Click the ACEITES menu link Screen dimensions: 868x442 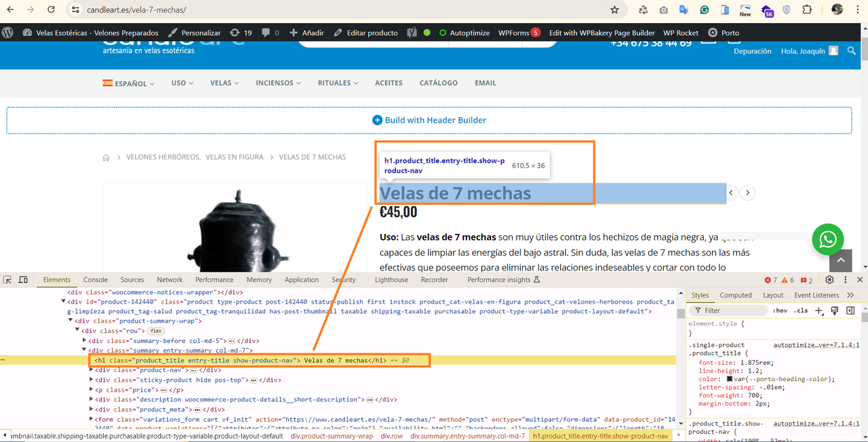pyautogui.click(x=389, y=83)
